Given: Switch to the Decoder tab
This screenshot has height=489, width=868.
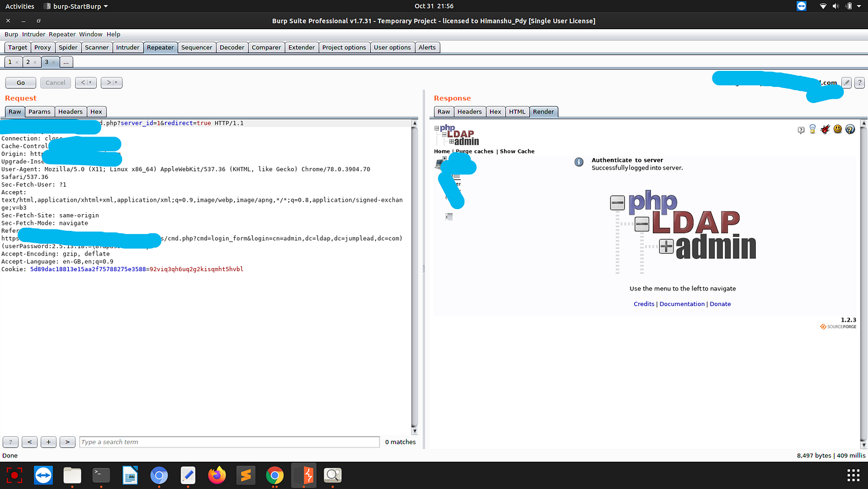Looking at the screenshot, I should 232,47.
